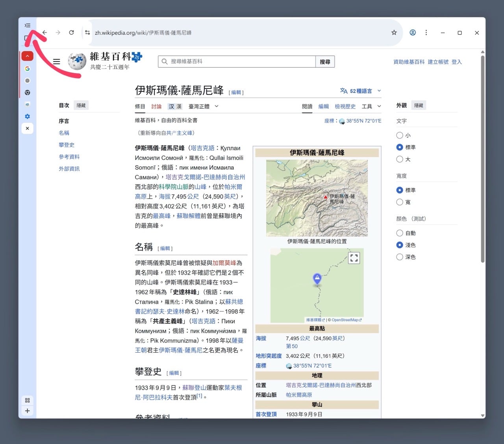
Task: Open the red YouTube pinned tab in sidebar
Action: point(27,56)
